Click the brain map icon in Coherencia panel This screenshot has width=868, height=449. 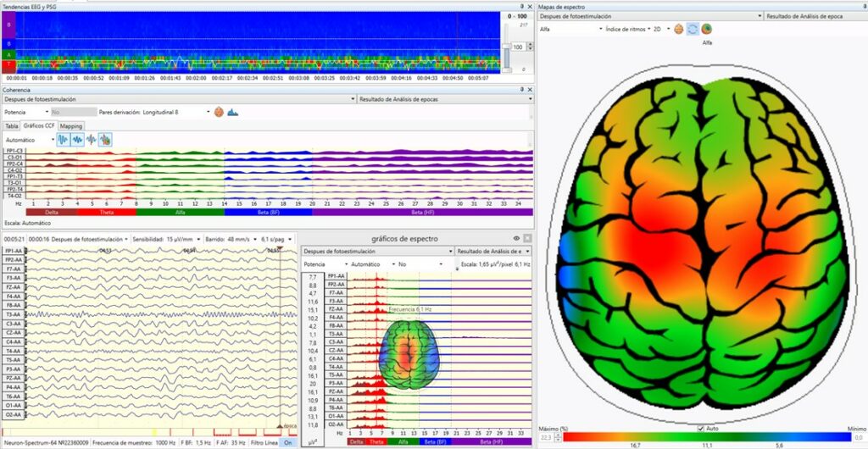click(x=220, y=112)
